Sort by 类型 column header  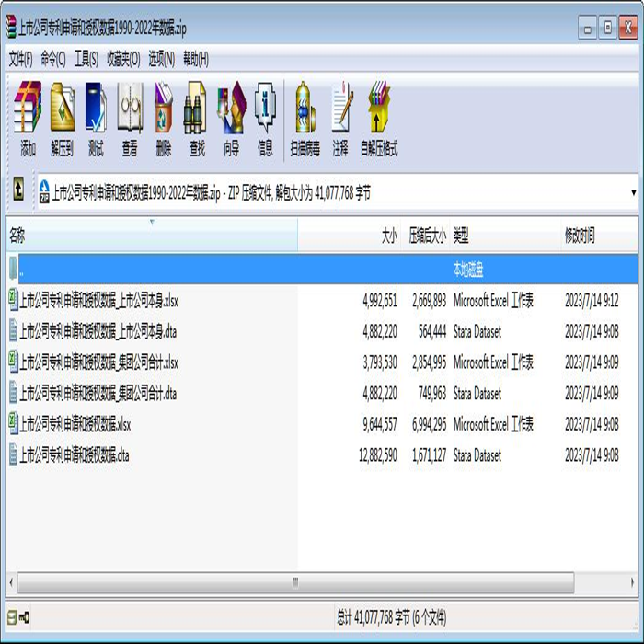(505, 236)
